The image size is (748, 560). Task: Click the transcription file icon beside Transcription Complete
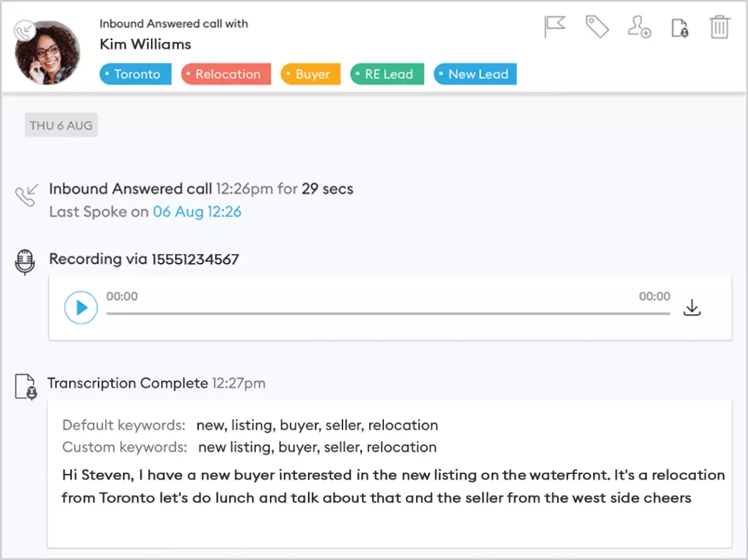click(x=25, y=386)
